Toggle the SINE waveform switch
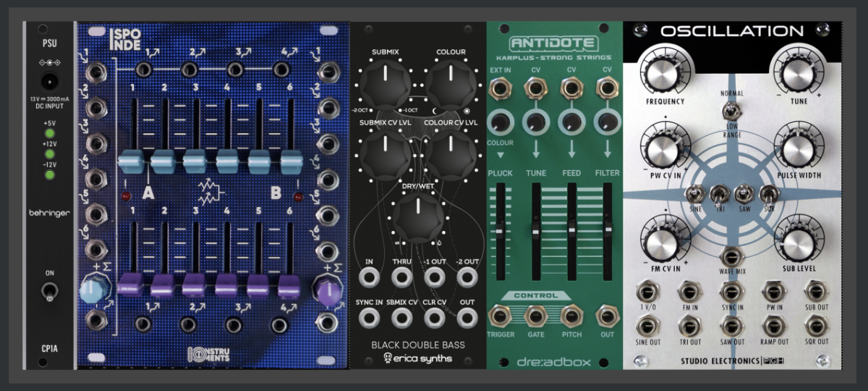The width and height of the screenshot is (868, 391). coord(695,193)
